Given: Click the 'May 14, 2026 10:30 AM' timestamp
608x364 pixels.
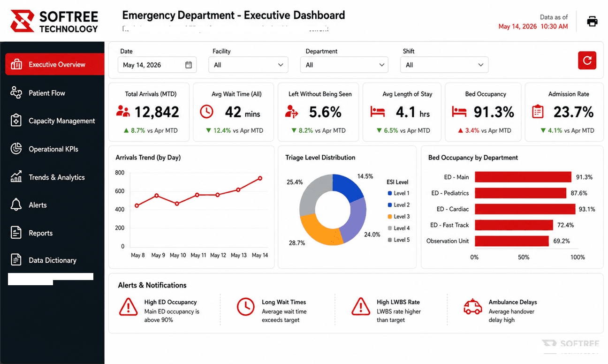Looking at the screenshot, I should 533,27.
